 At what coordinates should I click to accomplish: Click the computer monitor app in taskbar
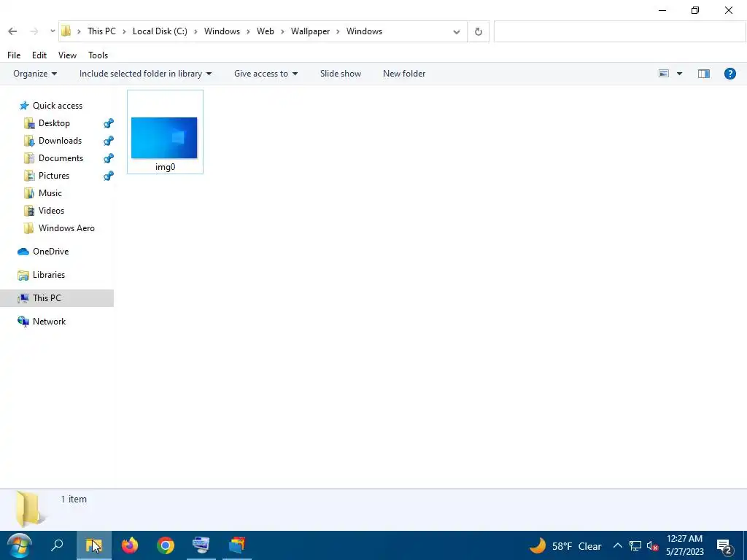point(201,545)
